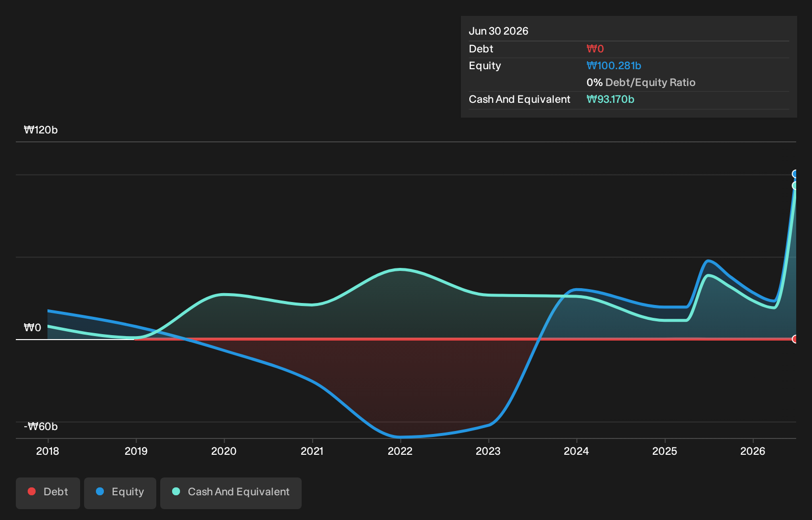Click the ₩0 y-axis label

coord(33,328)
